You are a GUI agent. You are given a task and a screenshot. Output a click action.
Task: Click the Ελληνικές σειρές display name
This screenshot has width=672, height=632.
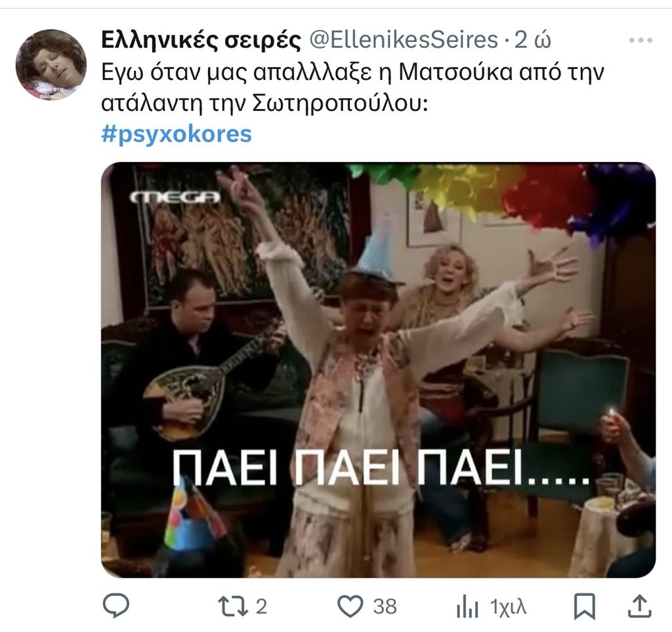[x=201, y=40]
